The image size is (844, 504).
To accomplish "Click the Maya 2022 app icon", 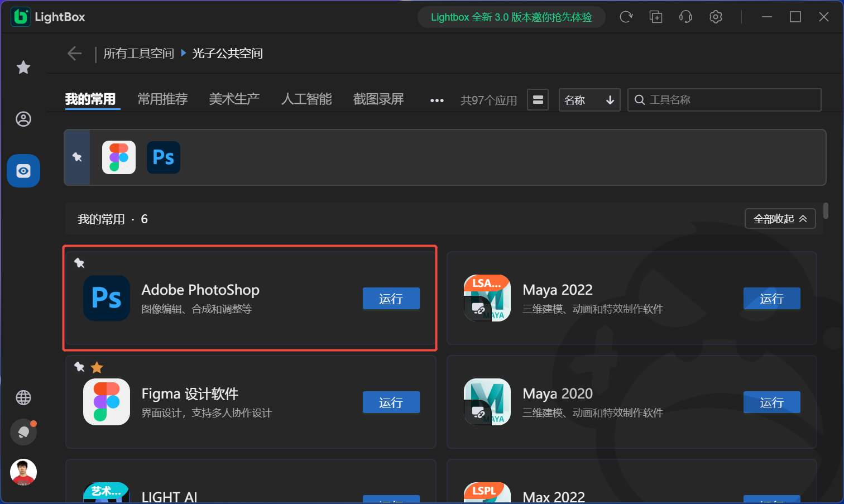I will pyautogui.click(x=487, y=298).
